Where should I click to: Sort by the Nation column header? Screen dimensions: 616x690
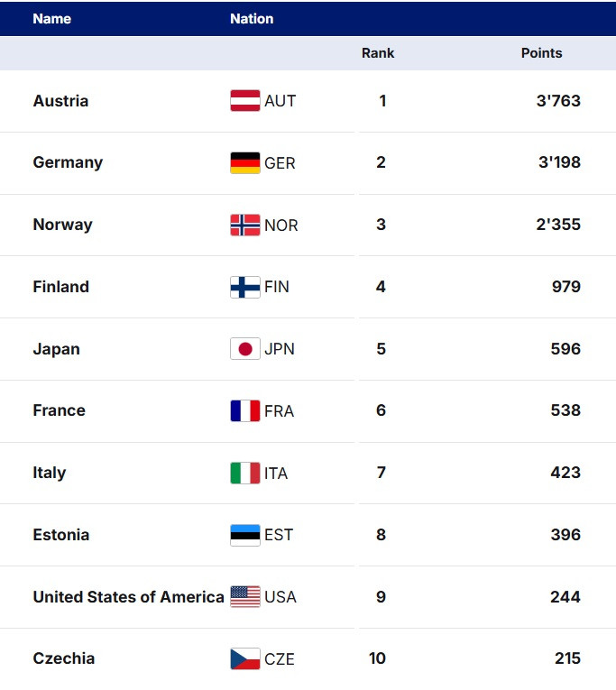[x=252, y=18]
